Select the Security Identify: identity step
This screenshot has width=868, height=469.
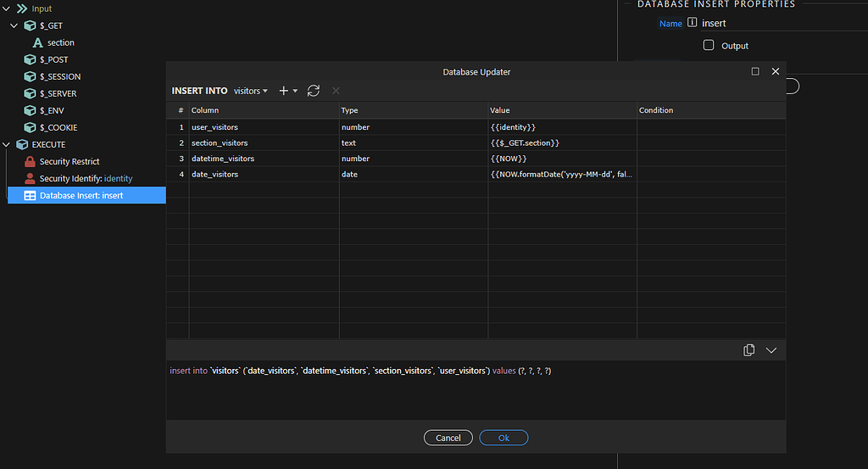86,178
